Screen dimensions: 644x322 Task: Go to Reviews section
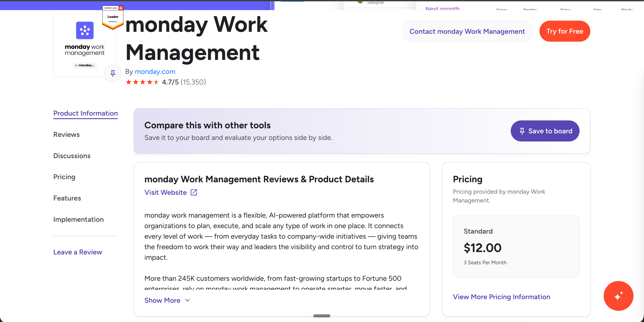pyautogui.click(x=66, y=135)
